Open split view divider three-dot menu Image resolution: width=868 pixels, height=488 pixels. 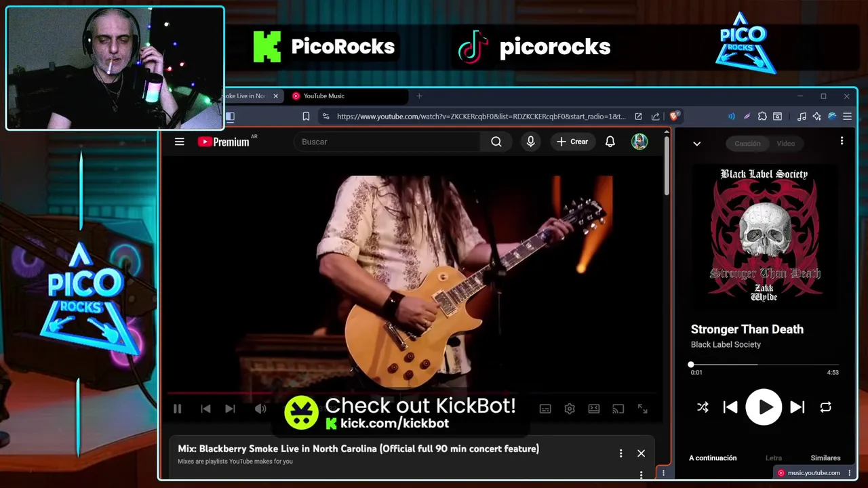click(663, 473)
